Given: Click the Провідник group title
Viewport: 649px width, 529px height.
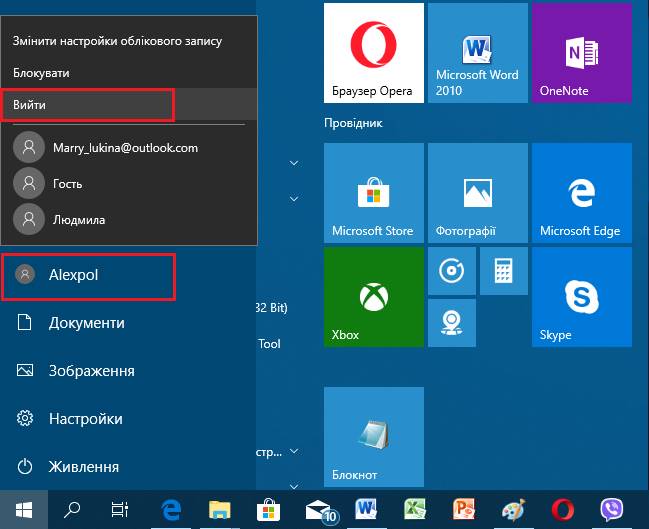Looking at the screenshot, I should coord(353,123).
